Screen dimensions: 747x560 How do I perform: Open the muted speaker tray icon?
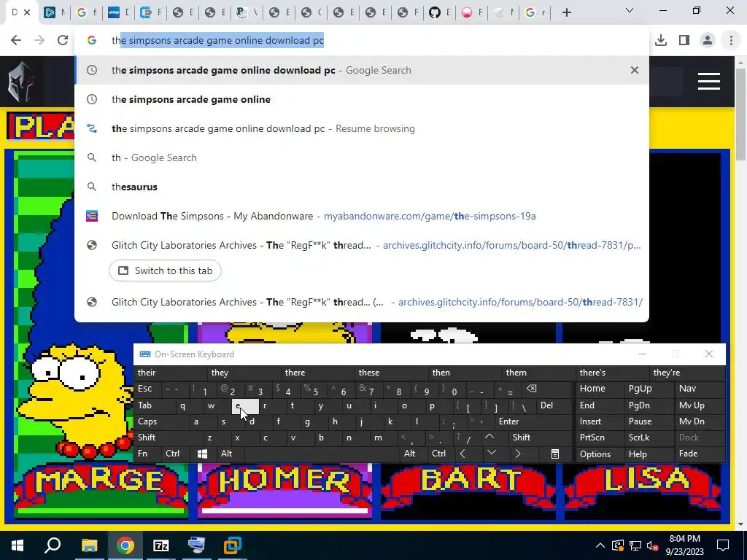652,545
